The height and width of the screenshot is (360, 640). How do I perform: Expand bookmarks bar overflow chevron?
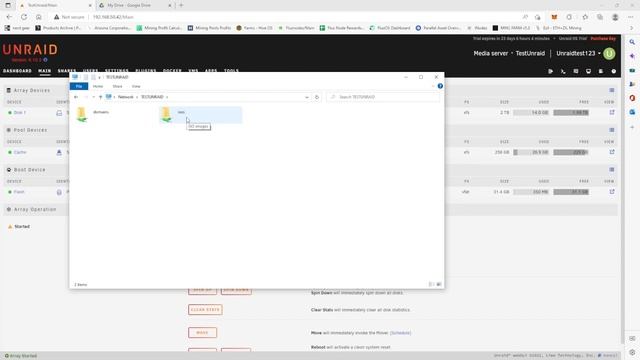tap(631, 28)
